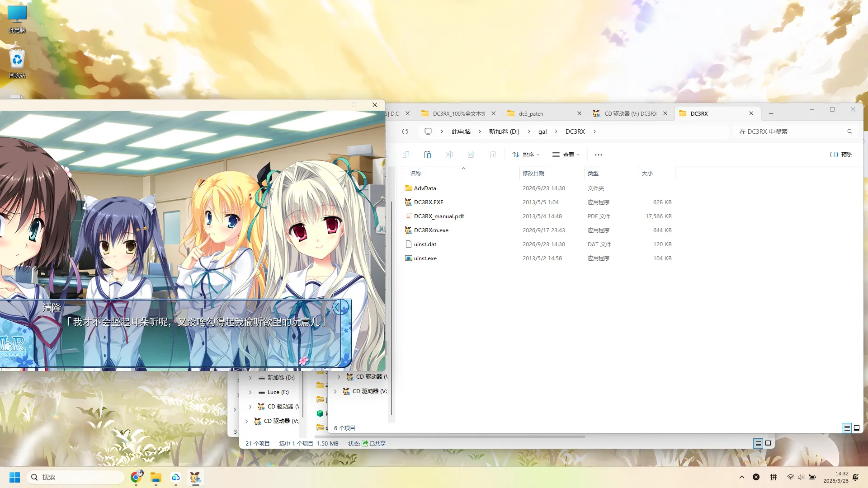
Task: Click the paste icon in toolbar
Action: click(428, 155)
